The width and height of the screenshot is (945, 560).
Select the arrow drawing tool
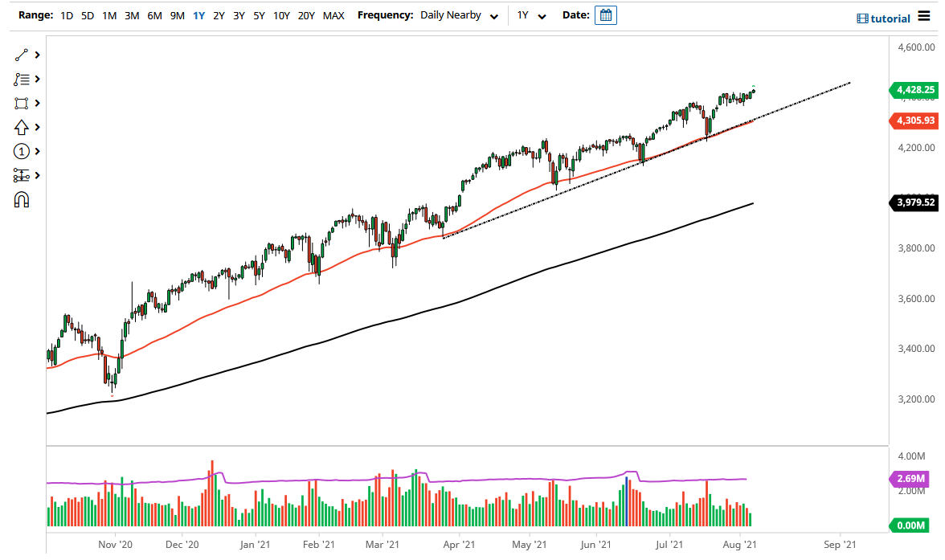pos(22,127)
